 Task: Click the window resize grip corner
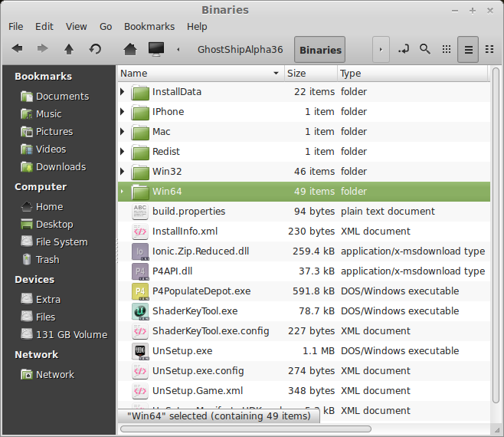496,430
